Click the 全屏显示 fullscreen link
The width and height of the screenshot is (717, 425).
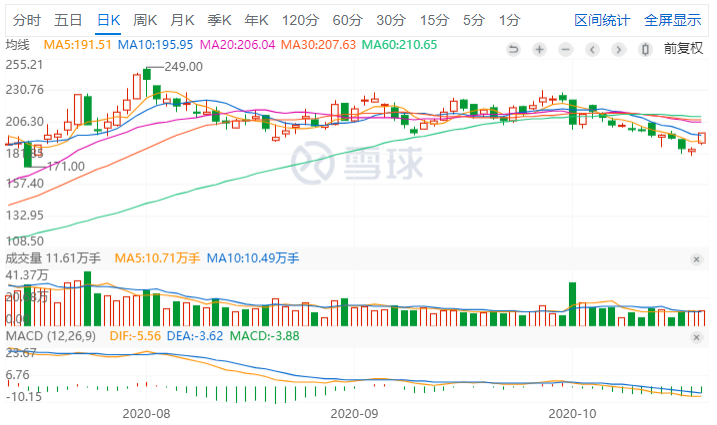click(x=672, y=20)
